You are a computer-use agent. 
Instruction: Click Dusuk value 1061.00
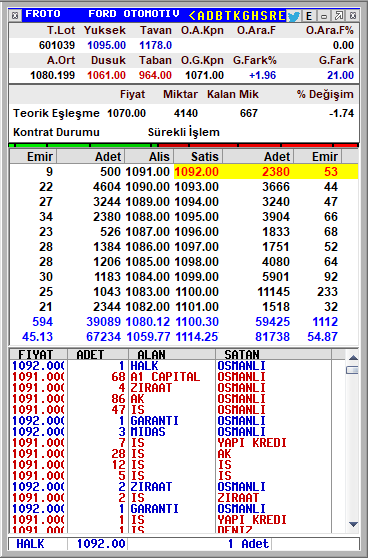pos(106,75)
